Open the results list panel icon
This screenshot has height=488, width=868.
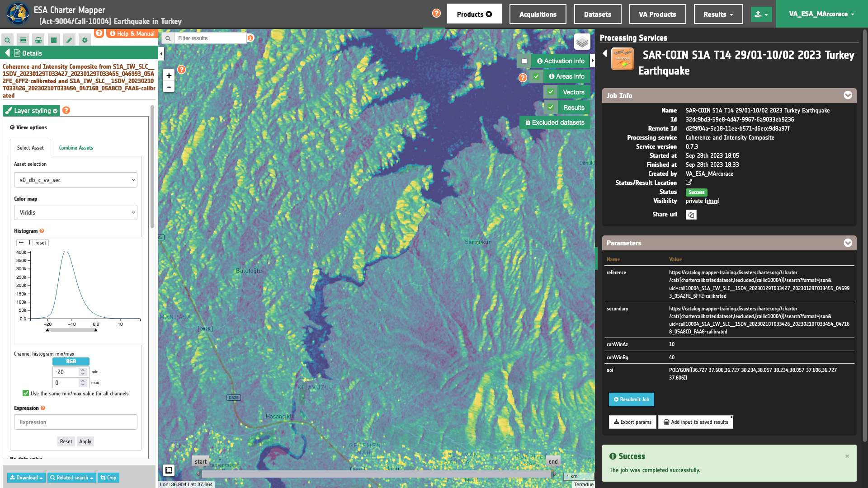tap(23, 40)
